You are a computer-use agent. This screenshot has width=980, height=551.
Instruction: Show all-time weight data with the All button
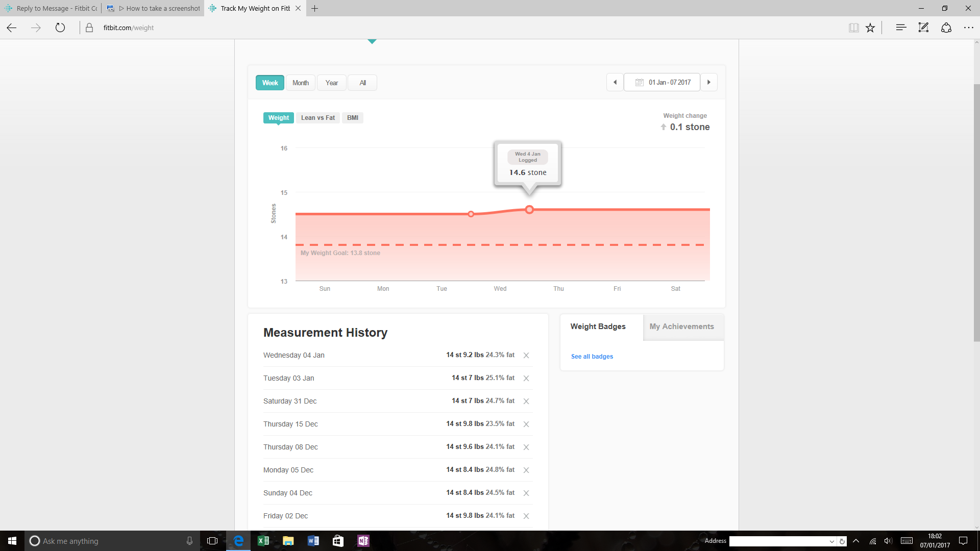point(362,83)
